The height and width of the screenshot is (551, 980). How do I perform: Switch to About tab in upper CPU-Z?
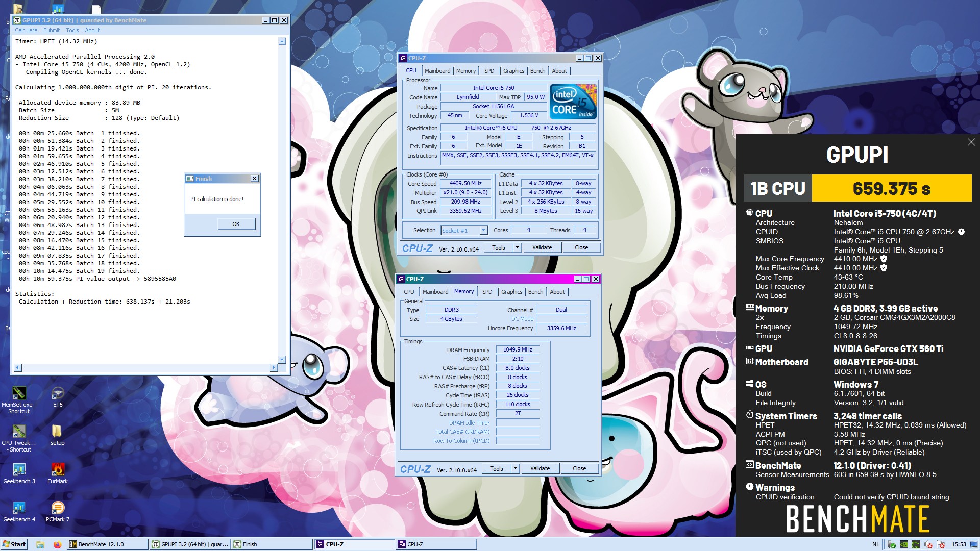559,71
